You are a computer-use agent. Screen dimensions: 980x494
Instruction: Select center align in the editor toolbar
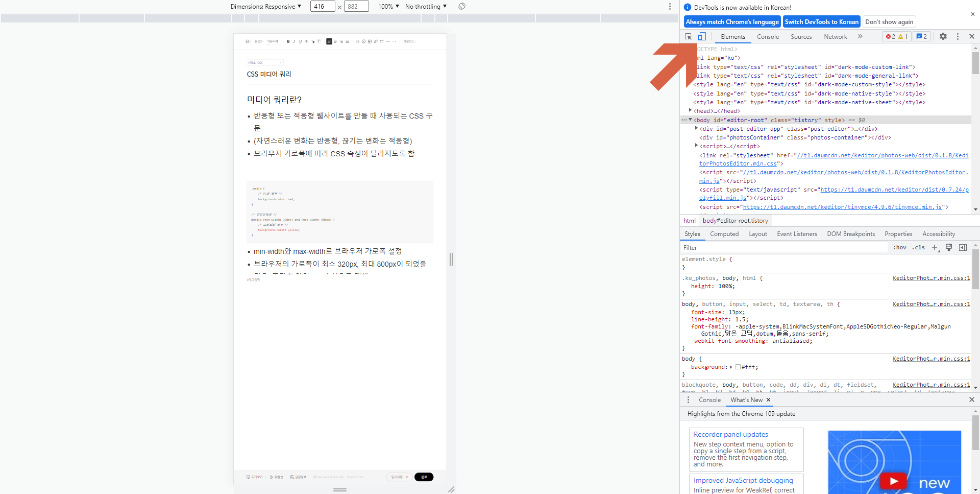click(335, 41)
